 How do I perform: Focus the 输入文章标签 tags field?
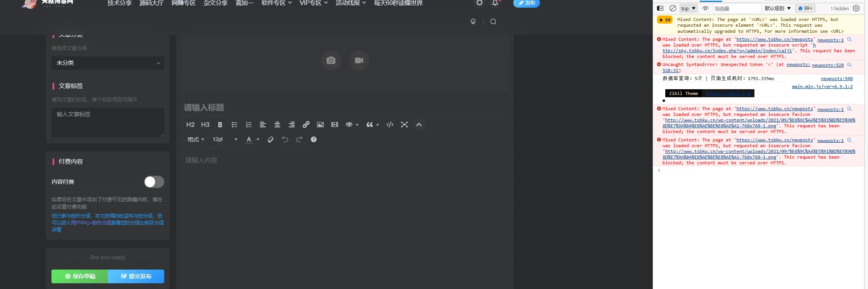pos(108,122)
